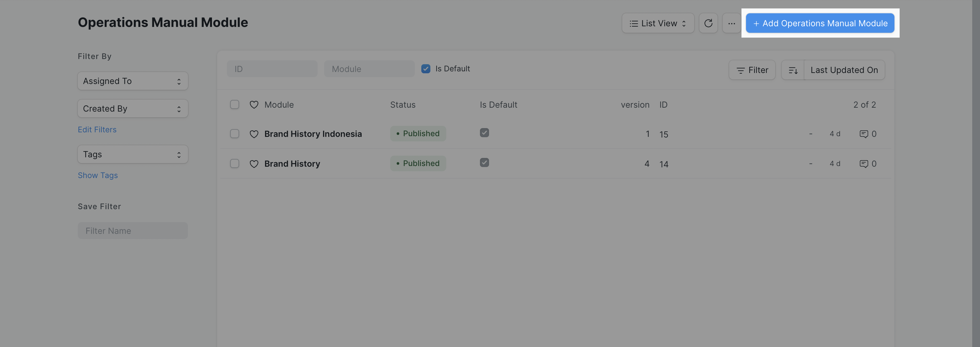Screen dimensions: 980x347
Task: Click version value 1 on Brand History Indonesia
Action: click(x=647, y=134)
